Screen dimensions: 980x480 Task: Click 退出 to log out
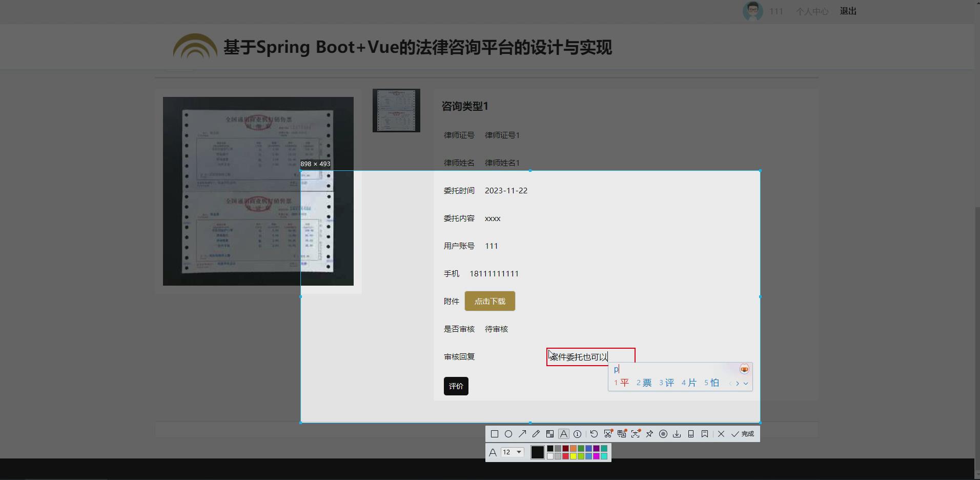coord(848,11)
